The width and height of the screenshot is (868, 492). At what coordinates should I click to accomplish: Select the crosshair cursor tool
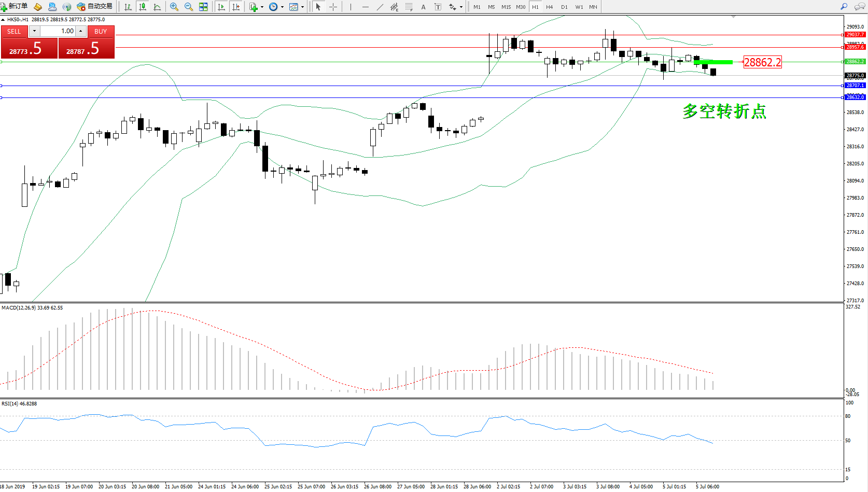click(333, 7)
